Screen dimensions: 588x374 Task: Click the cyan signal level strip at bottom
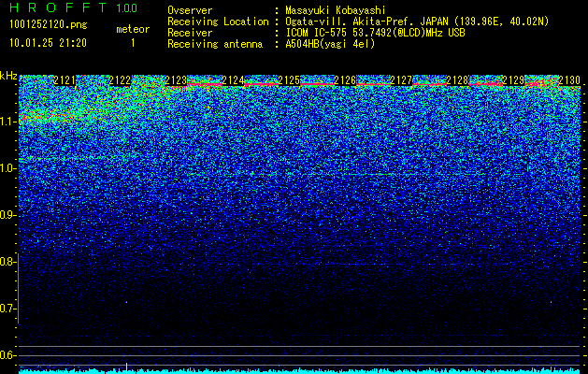click(300, 371)
